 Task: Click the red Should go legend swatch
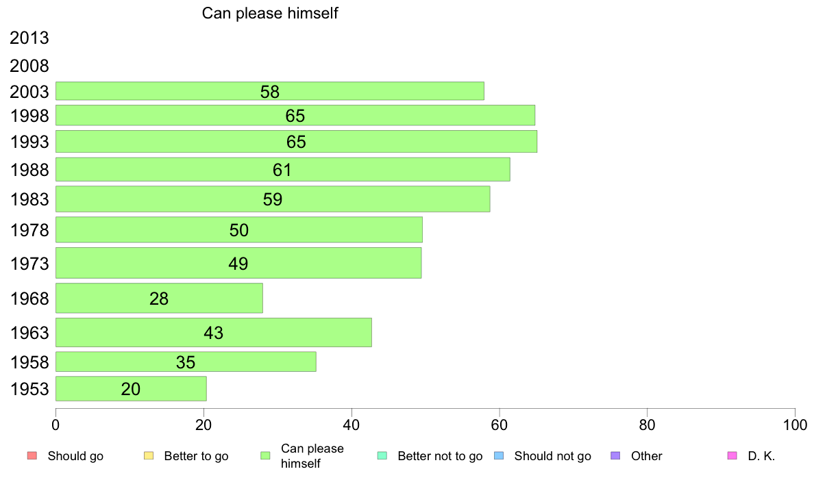[x=32, y=456]
